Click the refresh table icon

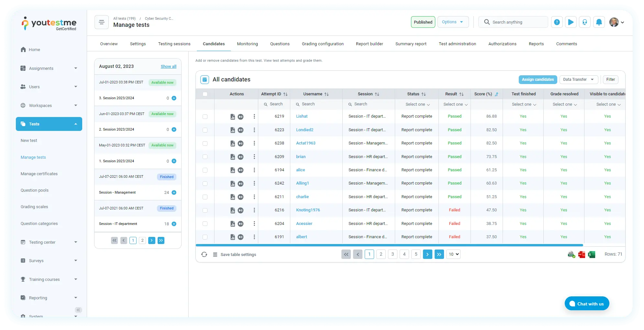point(204,255)
